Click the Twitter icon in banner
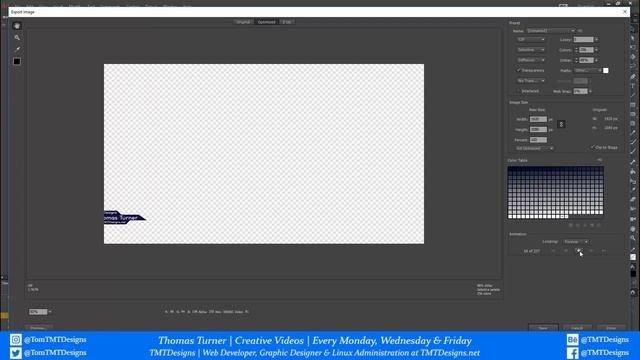Screen dimensions: 640x360 [x=16, y=353]
